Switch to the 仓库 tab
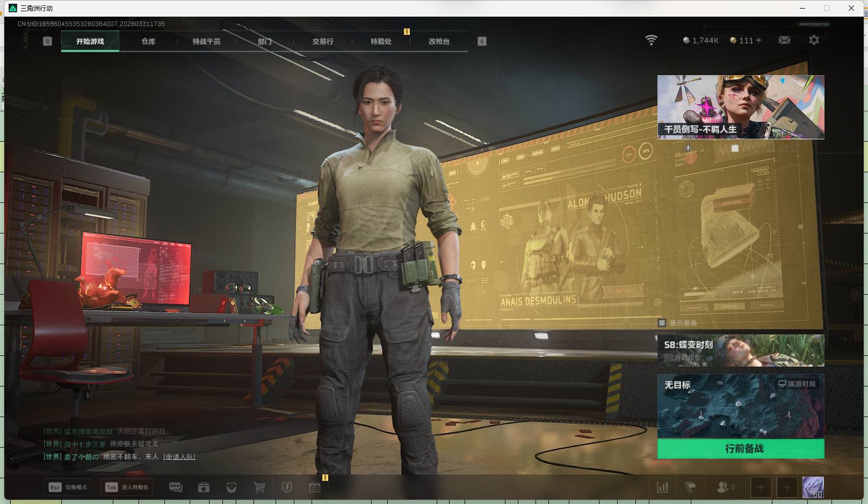 (148, 41)
